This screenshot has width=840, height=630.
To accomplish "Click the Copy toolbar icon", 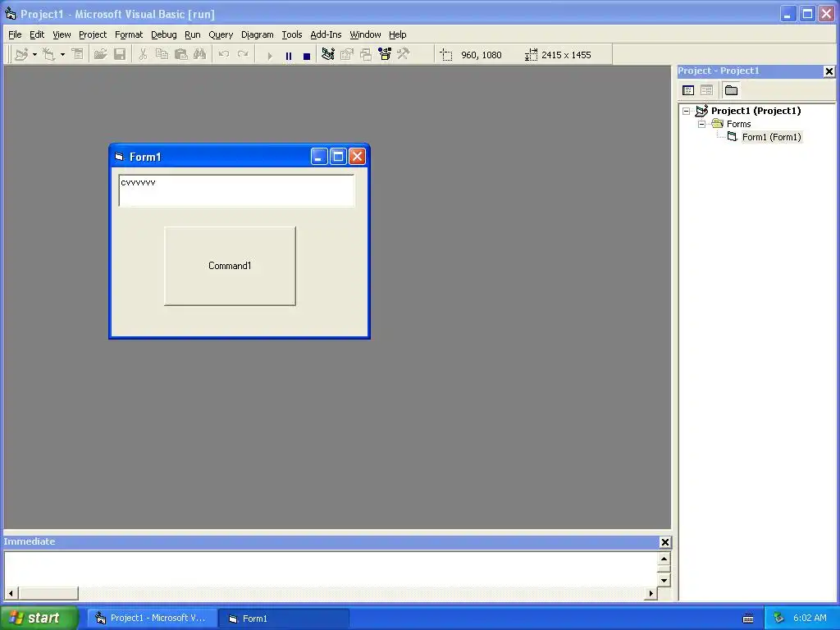I will 162,55.
